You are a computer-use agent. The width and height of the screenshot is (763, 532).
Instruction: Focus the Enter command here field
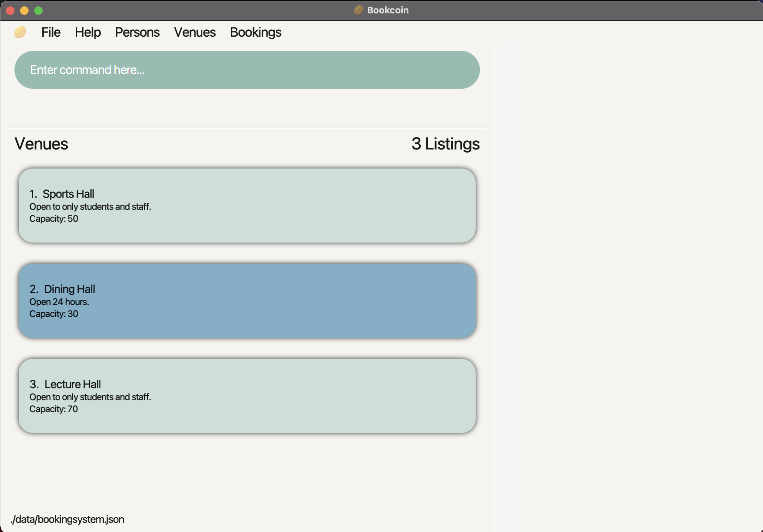coord(247,70)
